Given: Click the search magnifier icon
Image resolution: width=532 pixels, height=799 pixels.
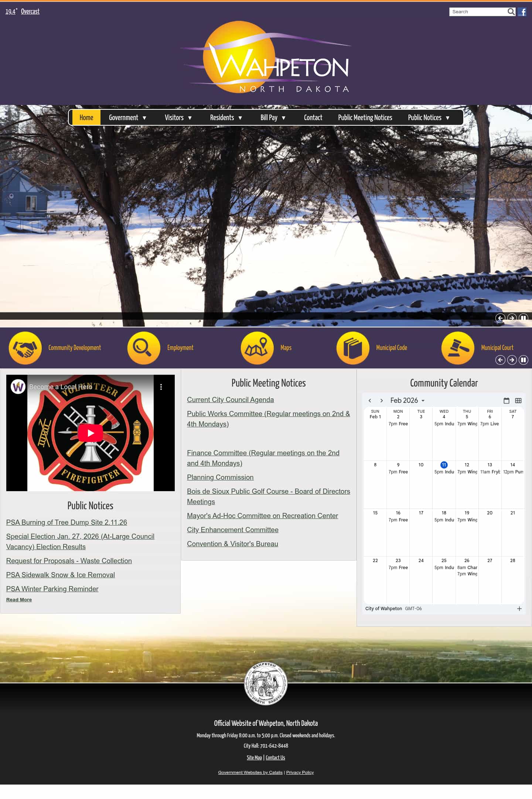Looking at the screenshot, I should coord(511,12).
